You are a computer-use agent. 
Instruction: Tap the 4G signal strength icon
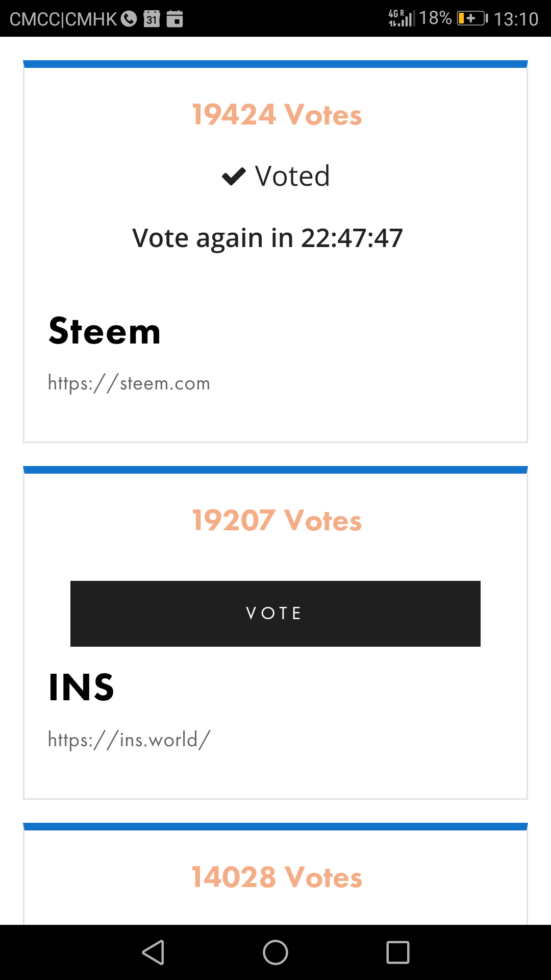pos(402,18)
